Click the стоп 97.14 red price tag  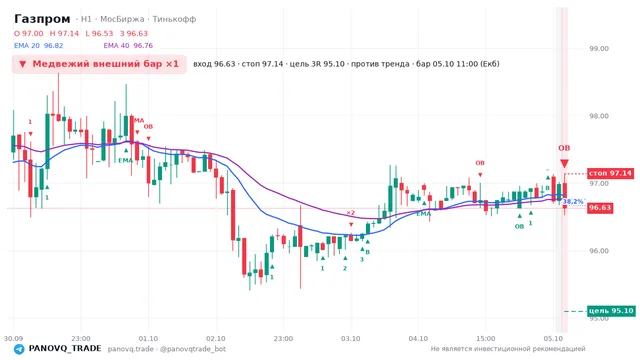(610, 173)
